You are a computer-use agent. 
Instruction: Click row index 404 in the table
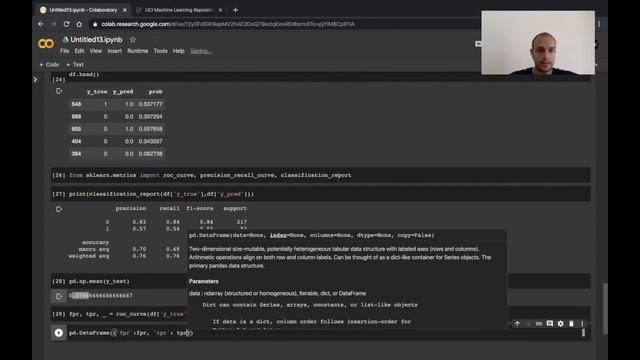point(76,141)
